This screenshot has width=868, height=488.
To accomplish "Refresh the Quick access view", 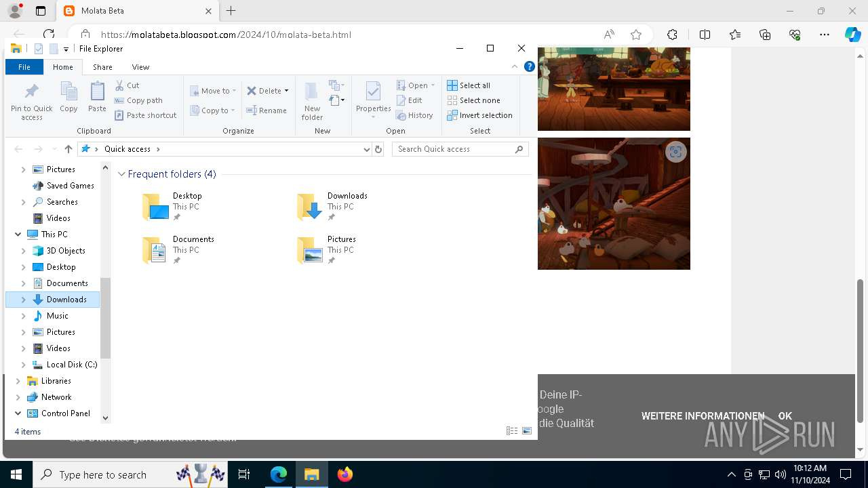I will point(378,149).
